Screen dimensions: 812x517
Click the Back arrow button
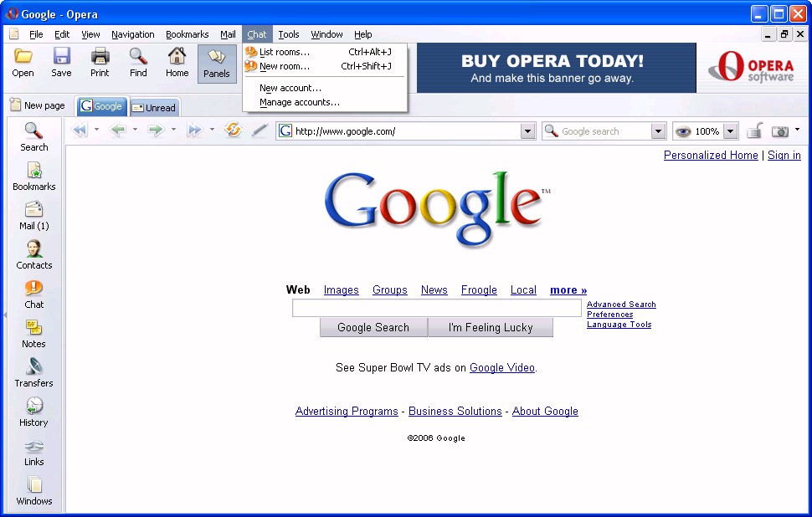point(118,130)
